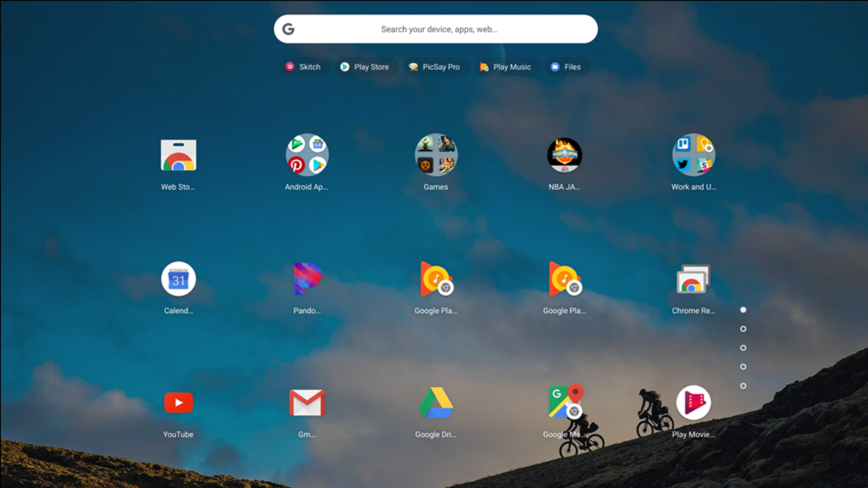Open Google Play Music icon beside Chrome Remote Desktop
Viewport: 868px width, 488px height.
pyautogui.click(x=565, y=279)
